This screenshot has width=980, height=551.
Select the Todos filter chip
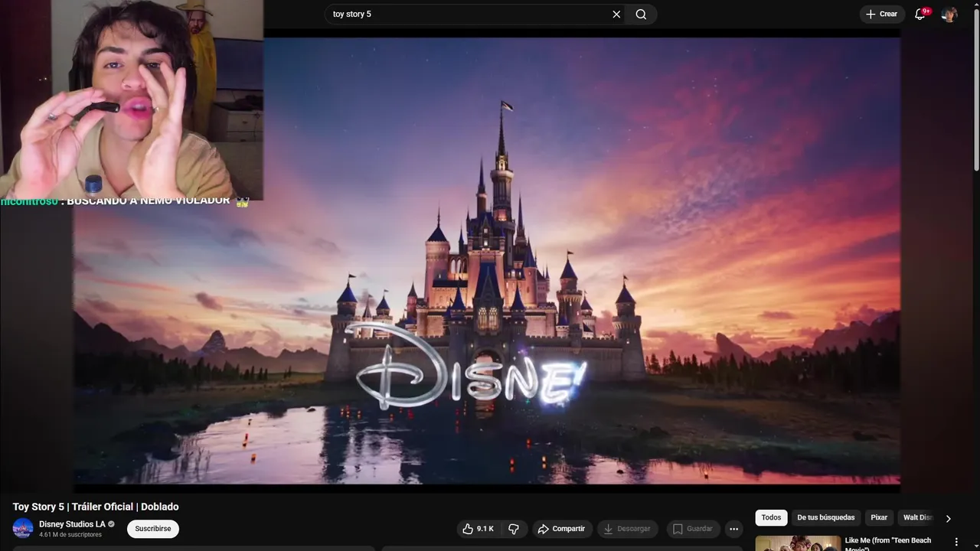(771, 517)
